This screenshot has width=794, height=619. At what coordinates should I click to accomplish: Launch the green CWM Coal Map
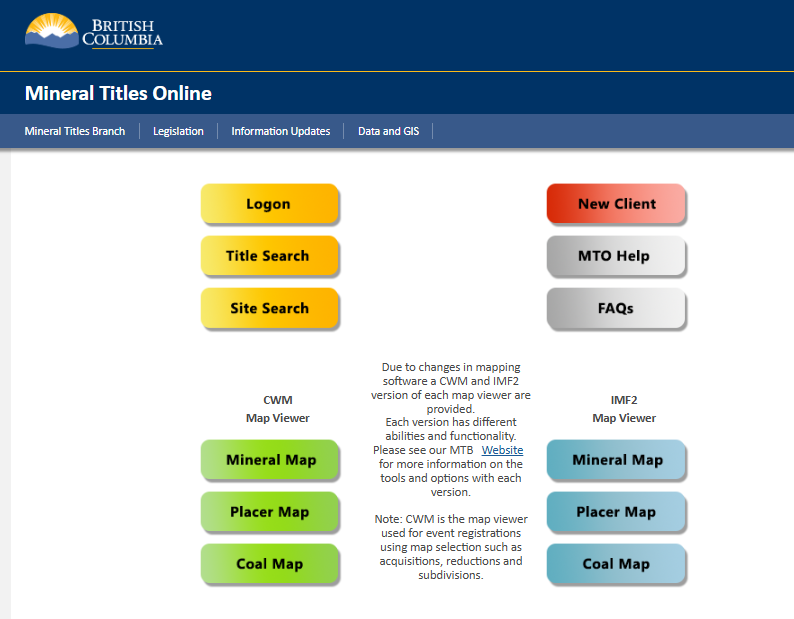[269, 564]
